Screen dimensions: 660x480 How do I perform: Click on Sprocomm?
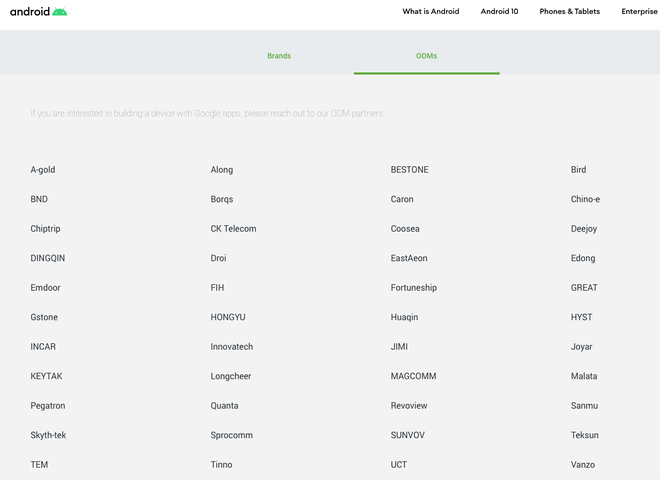(x=232, y=435)
